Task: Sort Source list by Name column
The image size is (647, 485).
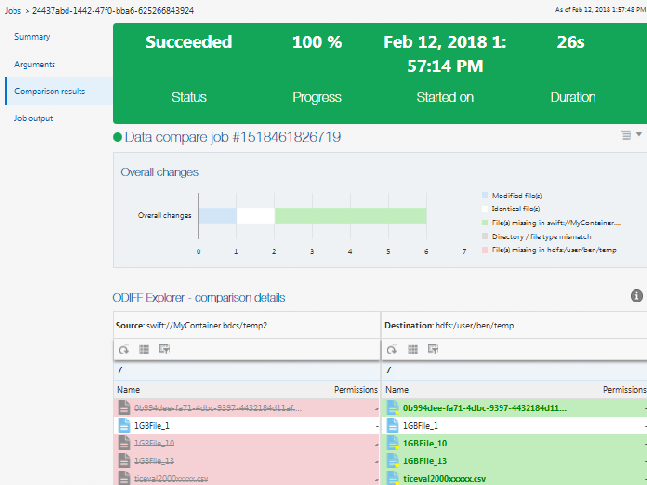Action: click(128, 390)
